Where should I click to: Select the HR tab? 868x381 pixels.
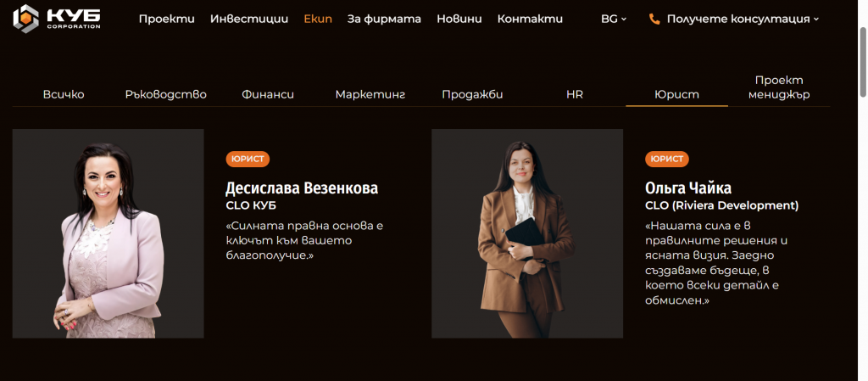[575, 95]
